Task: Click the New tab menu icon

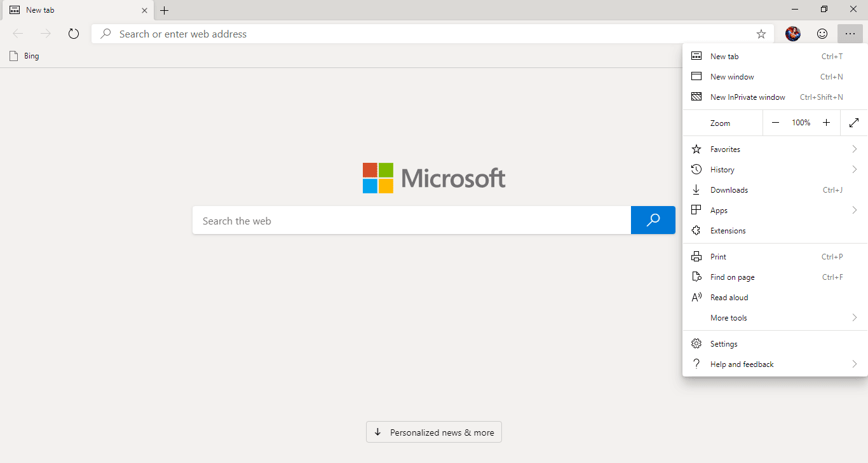Action: 696,56
